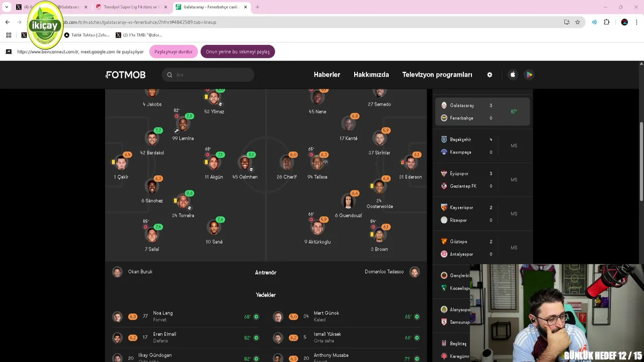Open the apps grid in bookmarks bar

coord(9,35)
